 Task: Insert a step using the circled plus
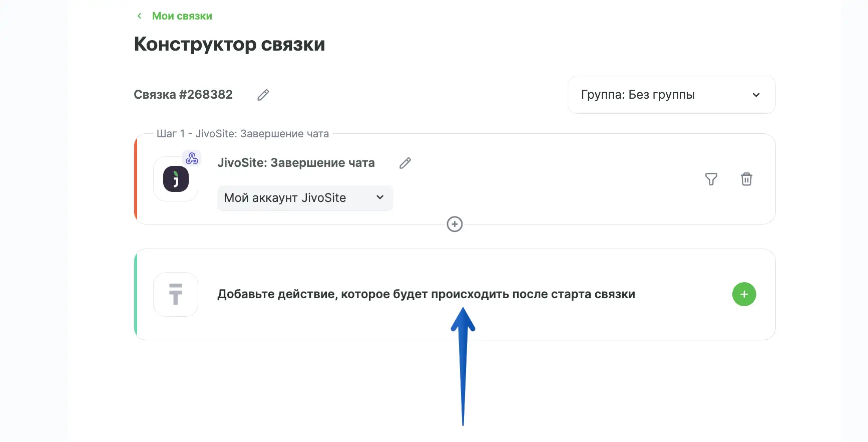point(455,224)
